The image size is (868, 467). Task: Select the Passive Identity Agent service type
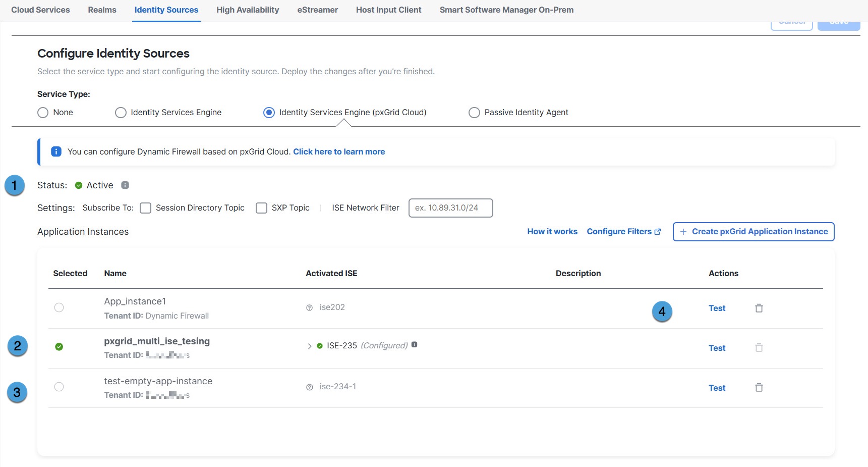[474, 113]
